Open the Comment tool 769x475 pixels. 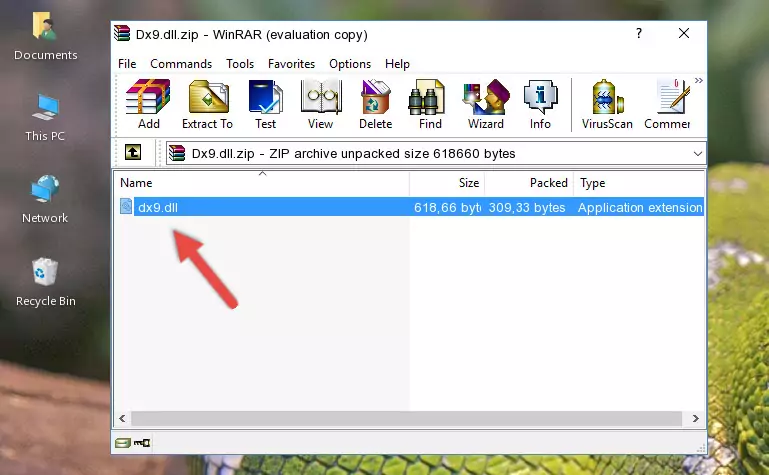pyautogui.click(x=667, y=104)
